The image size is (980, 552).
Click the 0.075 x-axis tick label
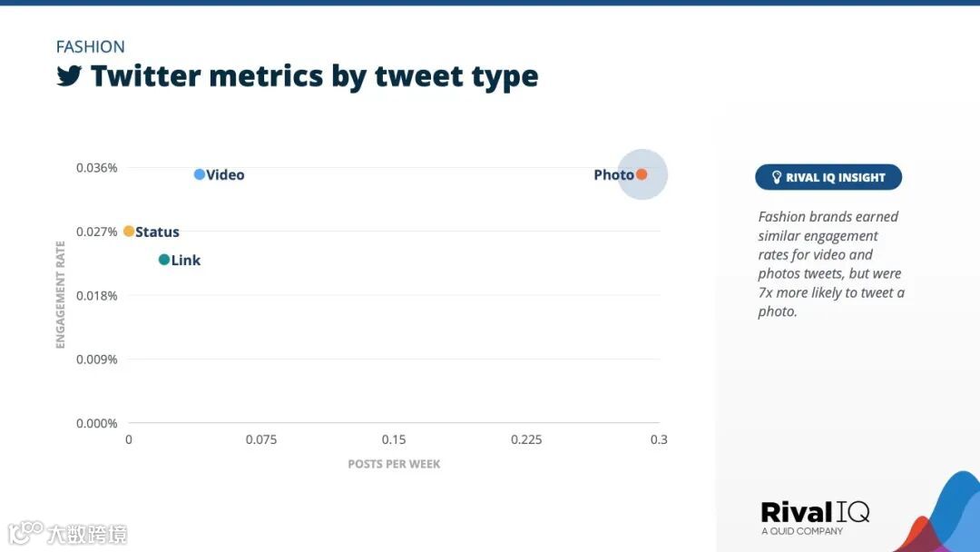261,439
